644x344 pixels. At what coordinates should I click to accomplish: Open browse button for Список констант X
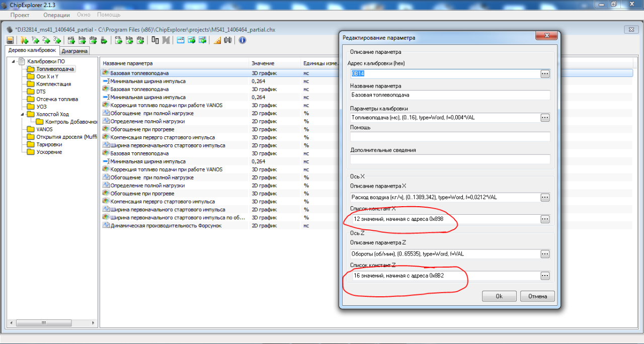[544, 219]
